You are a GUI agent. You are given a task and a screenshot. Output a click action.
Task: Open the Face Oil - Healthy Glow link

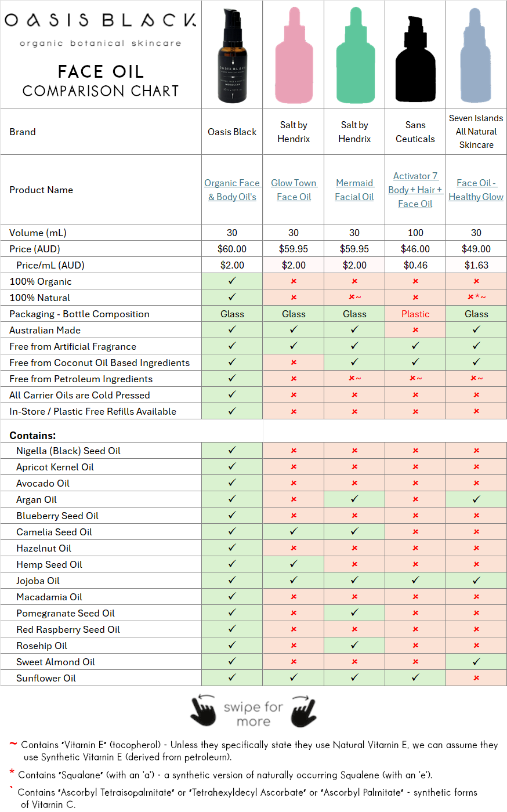[x=476, y=190]
